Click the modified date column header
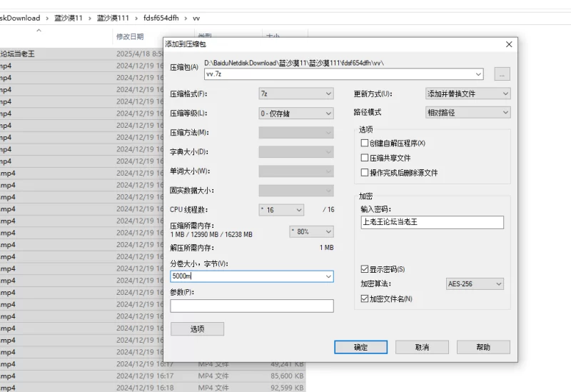571x392 pixels. click(x=130, y=36)
